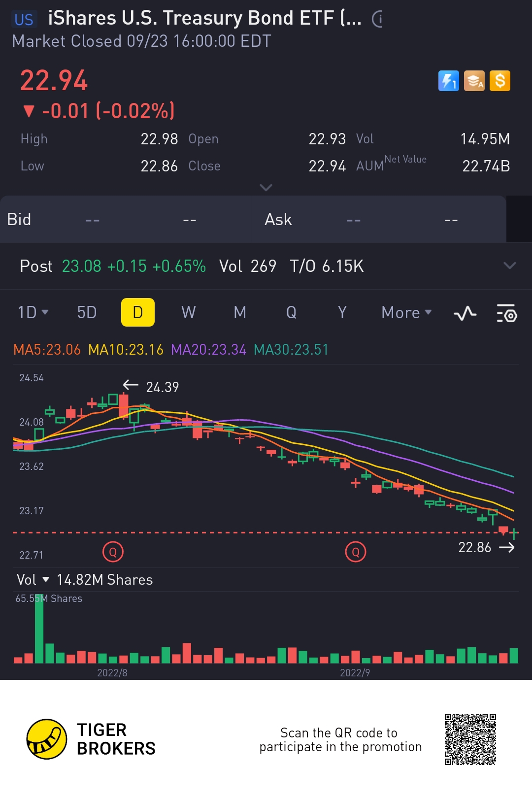Open the chart settings list icon

point(506,313)
